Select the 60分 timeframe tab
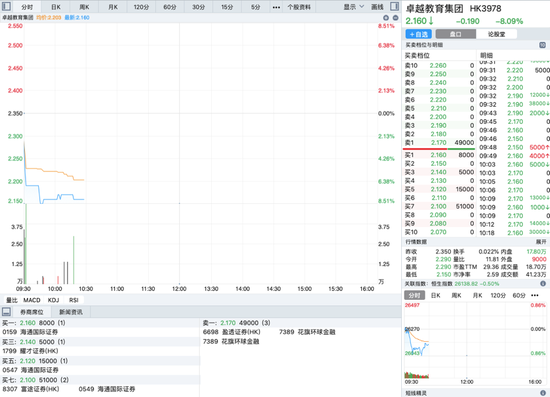The height and width of the screenshot is (397, 550). 170,7
